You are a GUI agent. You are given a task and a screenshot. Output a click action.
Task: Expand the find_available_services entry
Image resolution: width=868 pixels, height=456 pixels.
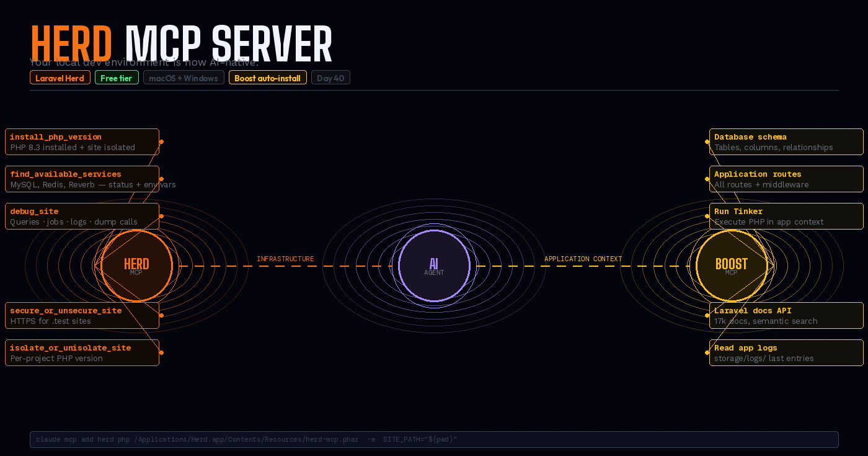pos(82,179)
